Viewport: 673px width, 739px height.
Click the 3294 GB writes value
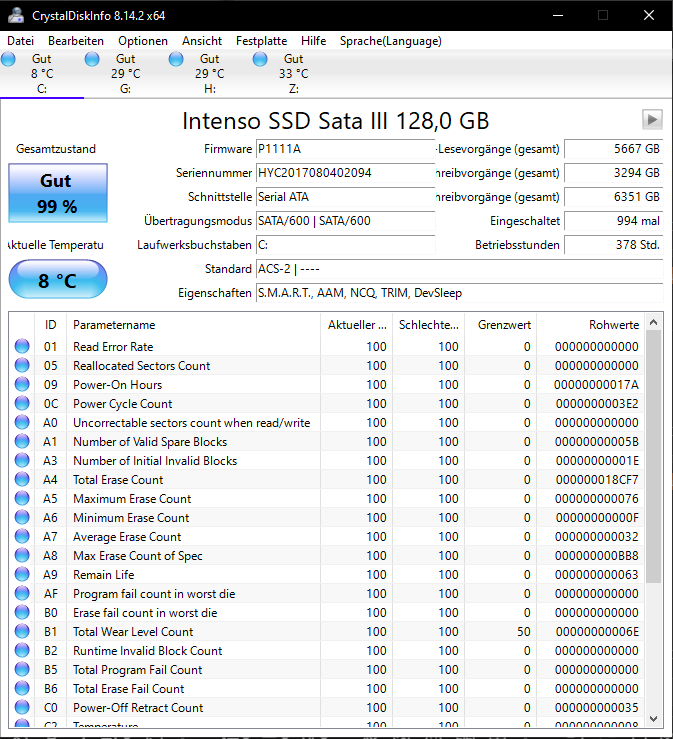pos(614,173)
